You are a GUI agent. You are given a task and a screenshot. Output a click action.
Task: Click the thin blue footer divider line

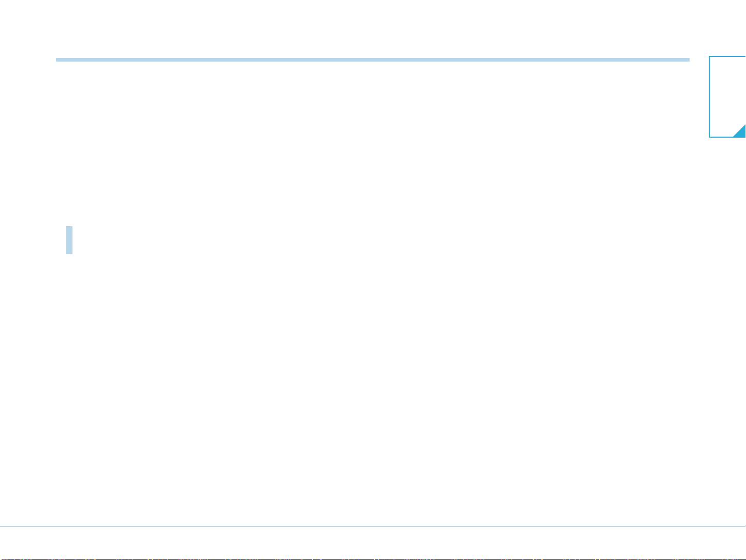tap(373, 526)
